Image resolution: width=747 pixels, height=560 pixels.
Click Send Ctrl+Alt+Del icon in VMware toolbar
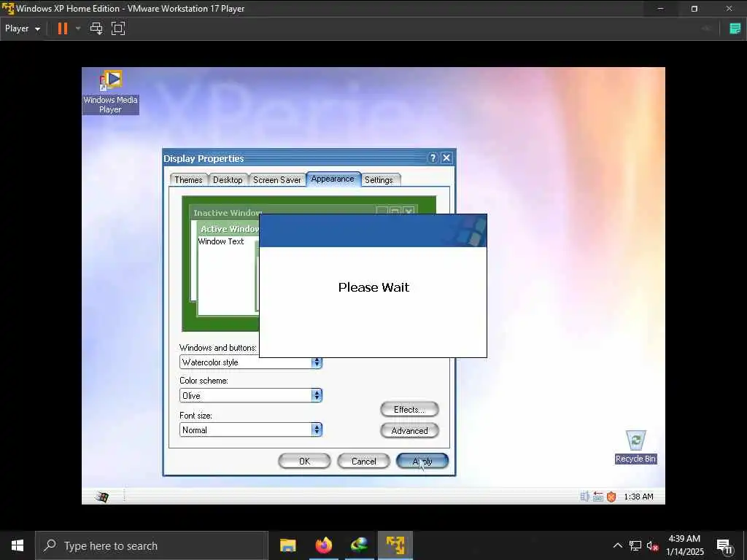click(x=96, y=28)
